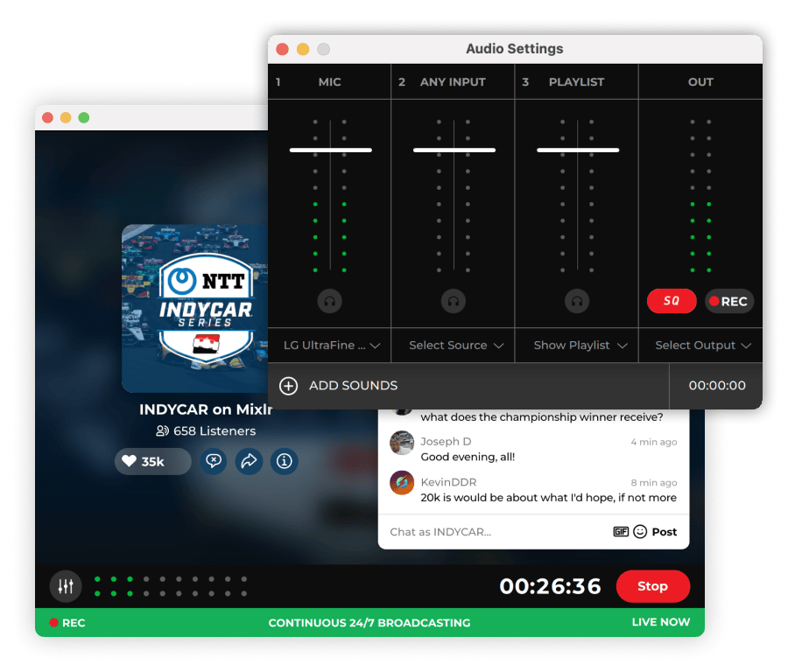Toggle headphone monitoring on MIC channel
Image resolution: width=795 pixels, height=672 pixels.
pos(330,301)
